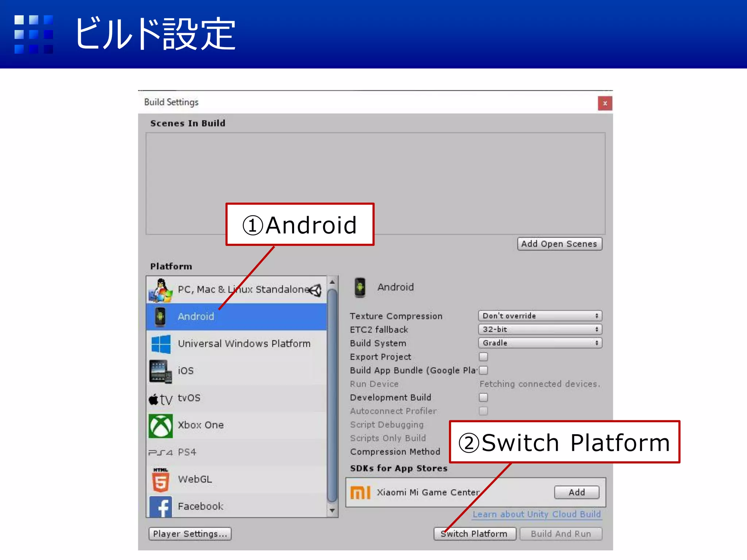Click the Facebook logo icon

click(x=160, y=506)
